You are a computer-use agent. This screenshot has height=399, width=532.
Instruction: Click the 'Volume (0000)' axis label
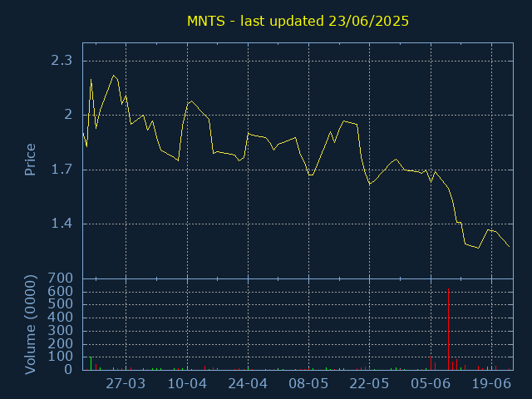pyautogui.click(x=30, y=325)
